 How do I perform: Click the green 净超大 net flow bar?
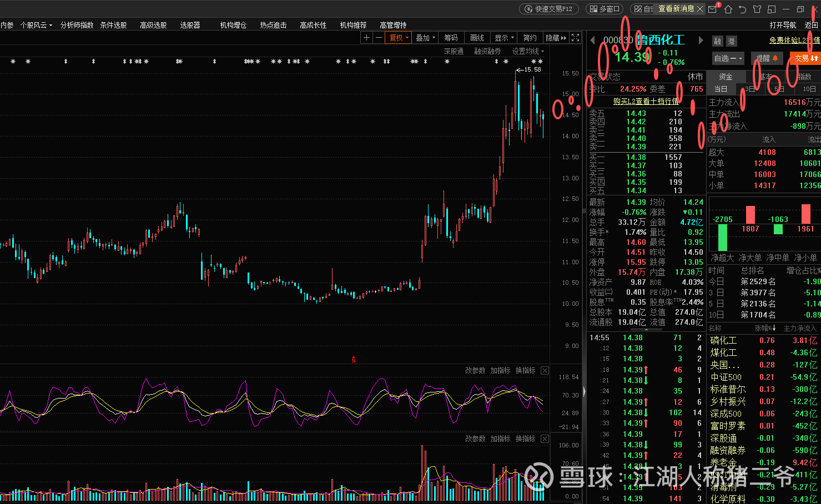coord(722,238)
